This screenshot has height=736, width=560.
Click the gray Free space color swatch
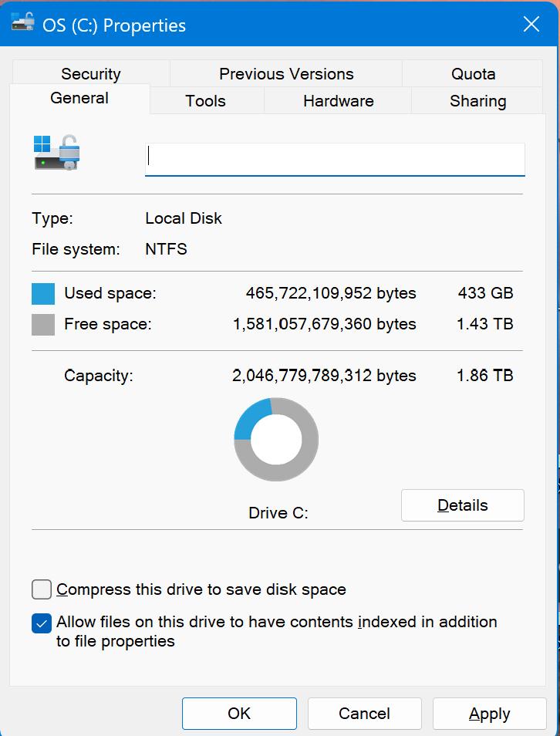[x=43, y=325]
